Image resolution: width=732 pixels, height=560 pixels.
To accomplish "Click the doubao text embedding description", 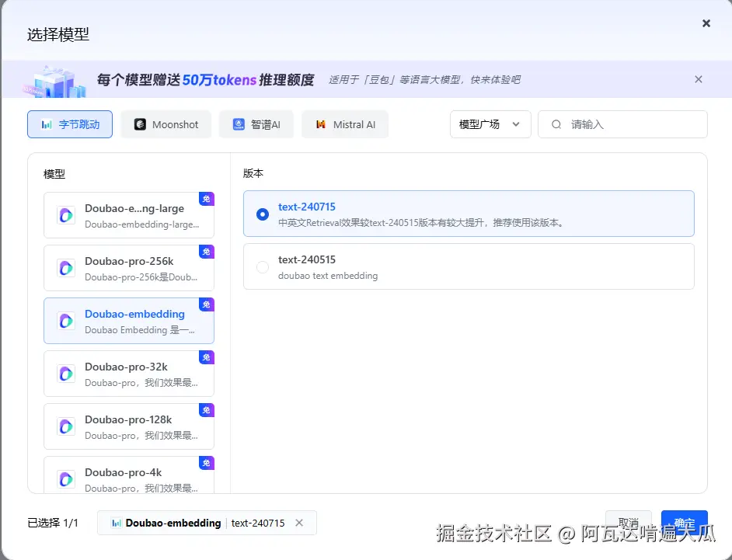I will pyautogui.click(x=328, y=275).
